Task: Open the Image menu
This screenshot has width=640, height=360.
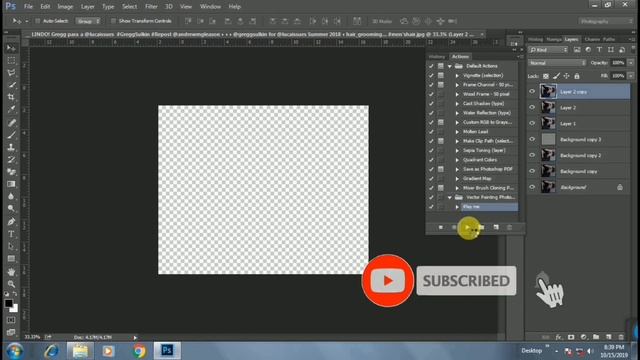Action: click(x=65, y=7)
